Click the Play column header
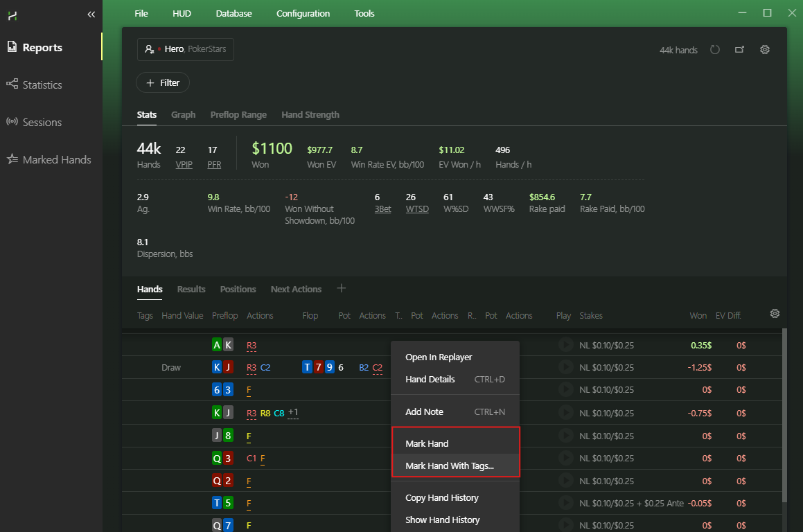Viewport: 803px width, 532px height. tap(563, 315)
